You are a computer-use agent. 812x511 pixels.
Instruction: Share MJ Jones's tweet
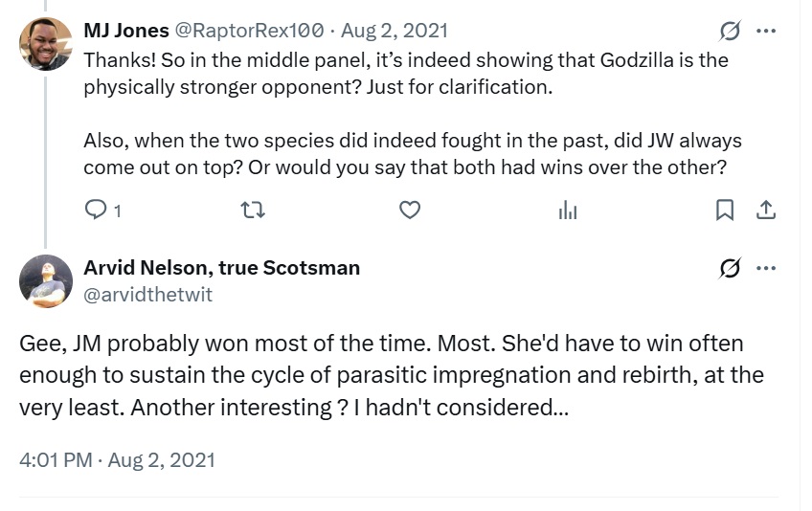[x=766, y=210]
